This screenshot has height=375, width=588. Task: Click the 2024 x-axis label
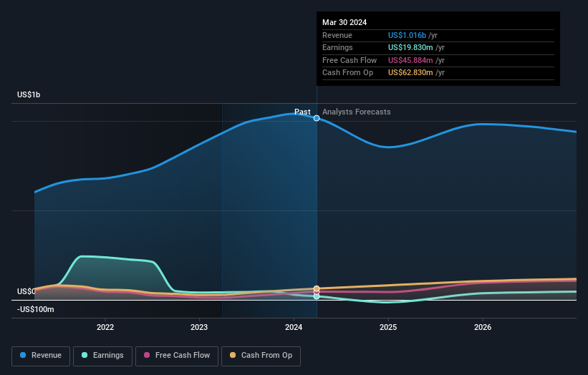point(294,327)
